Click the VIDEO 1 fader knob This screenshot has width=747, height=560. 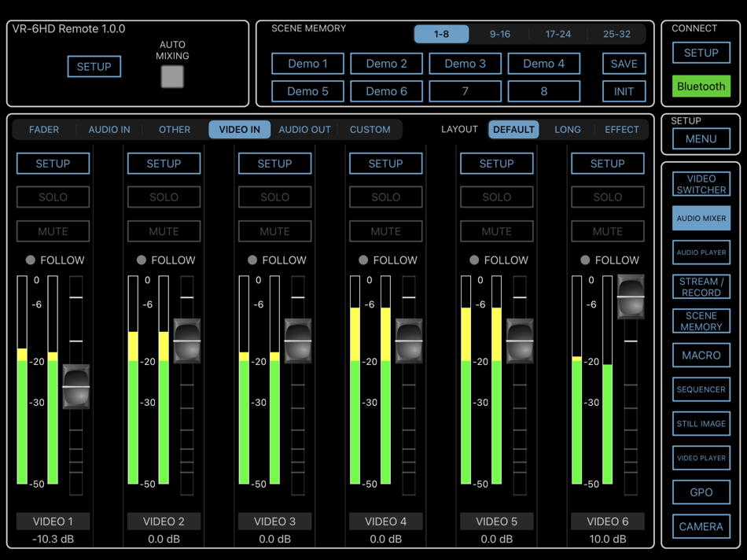coord(76,386)
